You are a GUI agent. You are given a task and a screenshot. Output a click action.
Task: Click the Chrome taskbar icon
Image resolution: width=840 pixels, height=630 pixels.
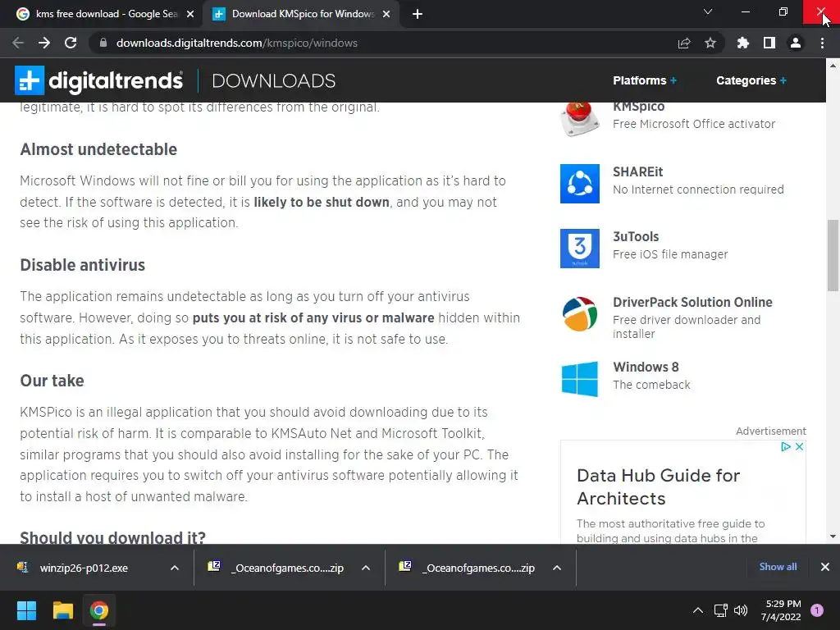99,610
